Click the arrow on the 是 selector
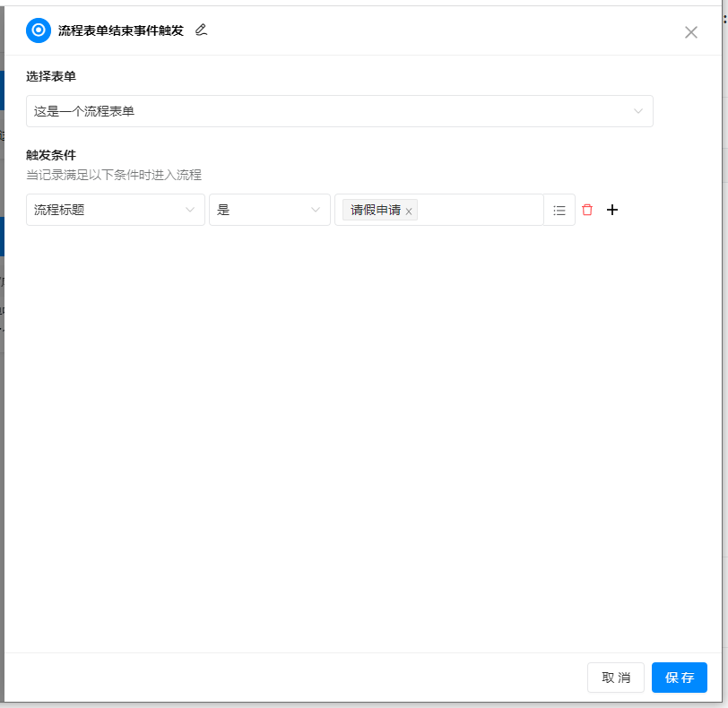 [316, 210]
